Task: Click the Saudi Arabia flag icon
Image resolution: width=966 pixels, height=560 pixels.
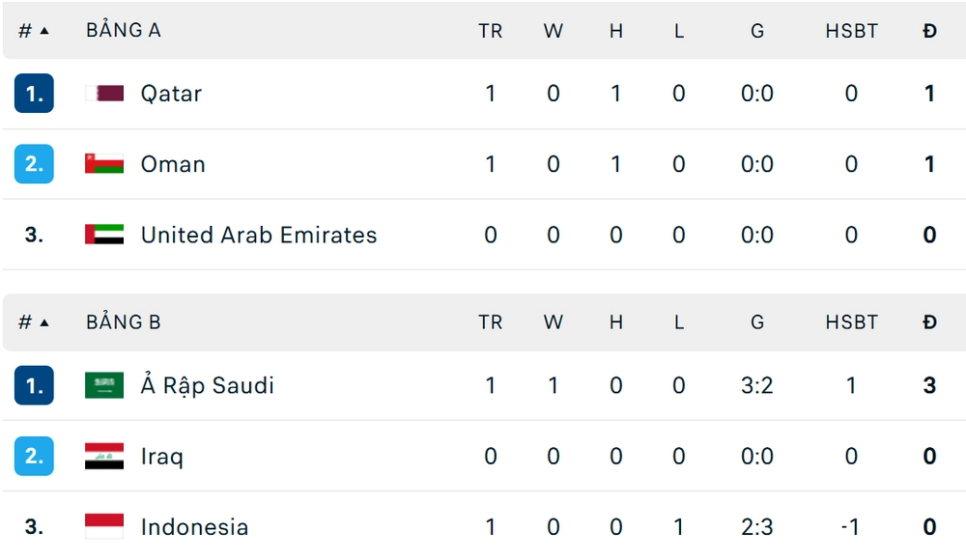Action: 104,385
